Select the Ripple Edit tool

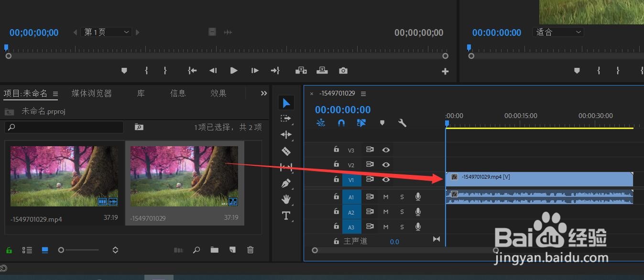286,135
